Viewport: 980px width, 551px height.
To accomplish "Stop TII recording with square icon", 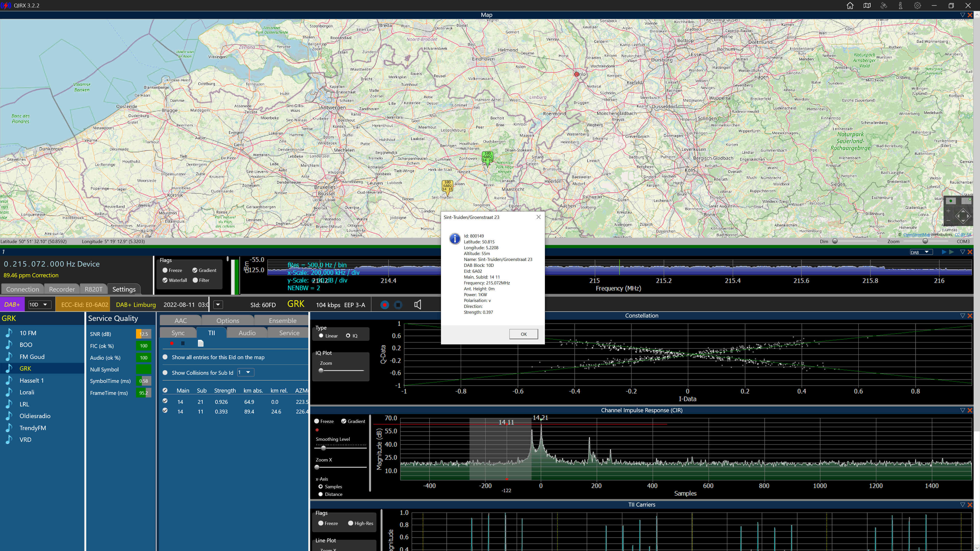I will [x=183, y=343].
